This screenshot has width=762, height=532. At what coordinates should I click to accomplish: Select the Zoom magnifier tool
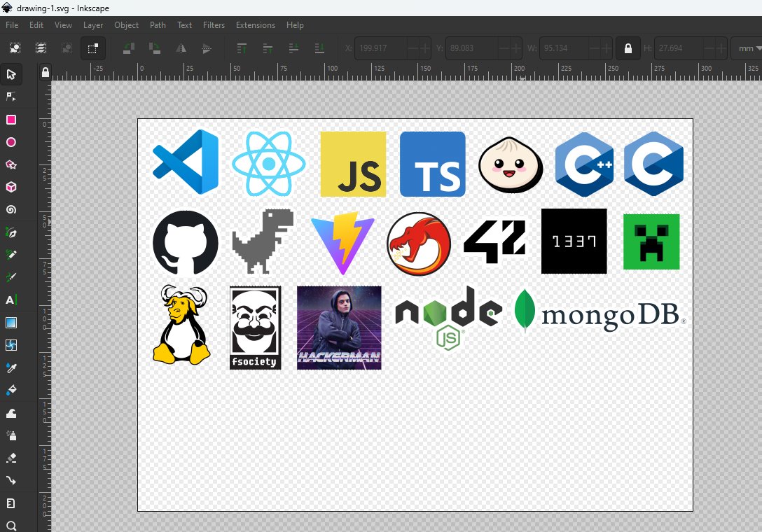pyautogui.click(x=11, y=526)
